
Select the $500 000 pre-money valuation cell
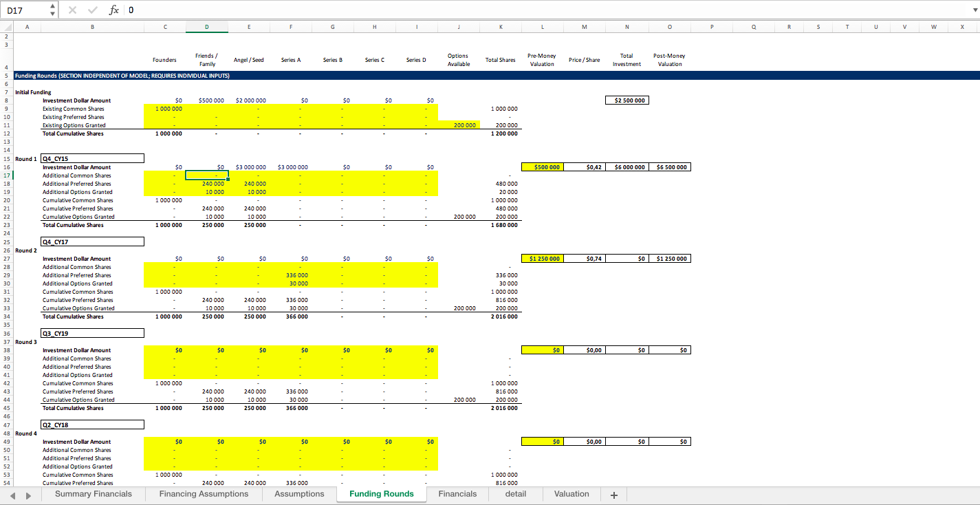point(543,167)
